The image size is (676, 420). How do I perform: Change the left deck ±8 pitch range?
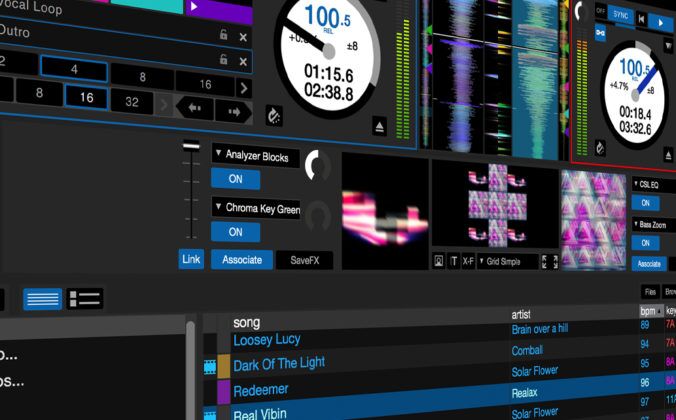point(352,46)
